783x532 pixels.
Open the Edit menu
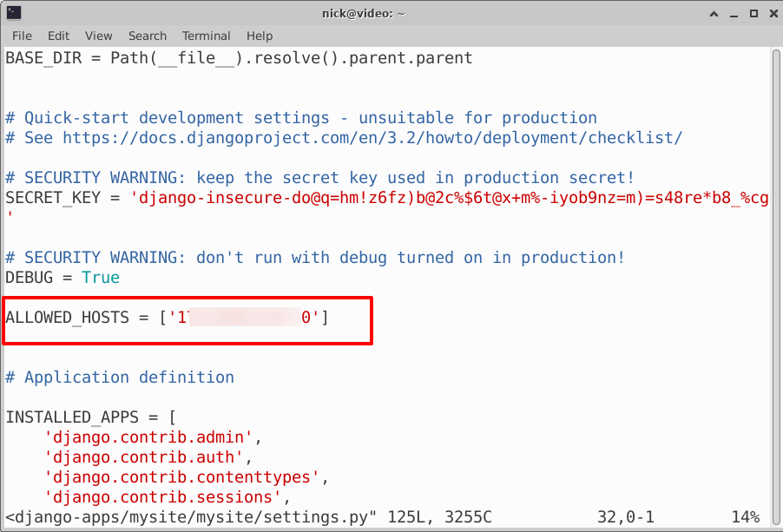click(58, 36)
